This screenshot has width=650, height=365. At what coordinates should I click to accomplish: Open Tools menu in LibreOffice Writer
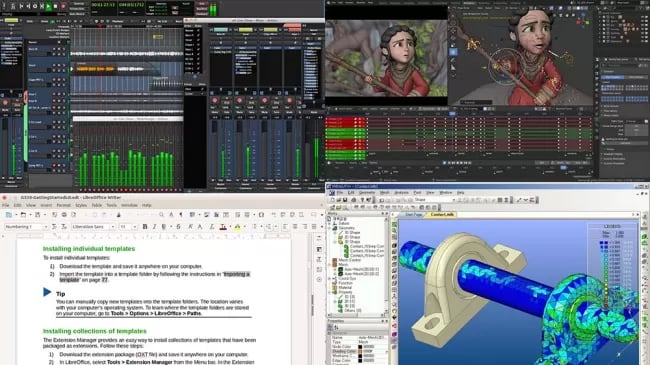point(112,205)
